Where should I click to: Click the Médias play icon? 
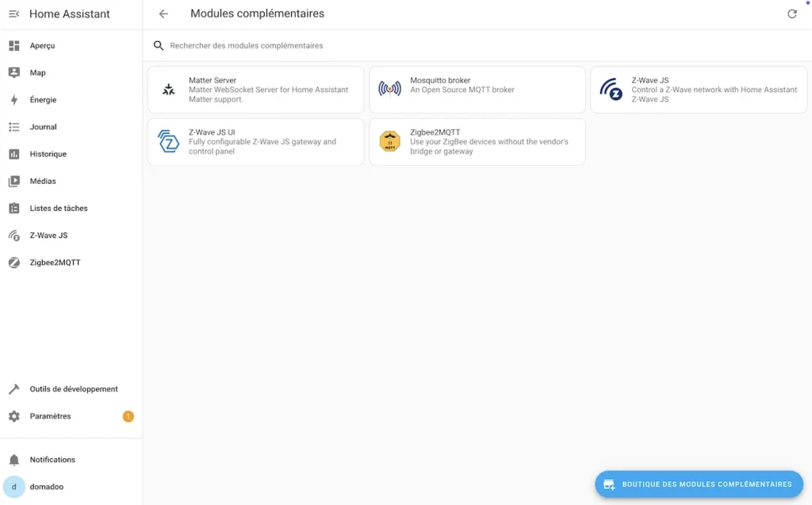(14, 181)
